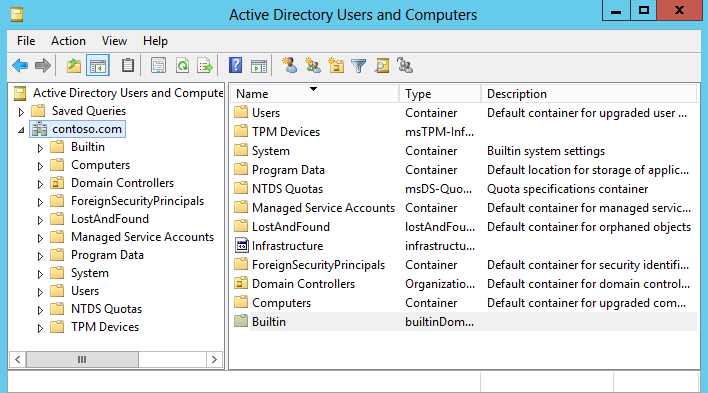Select root Active Directory Users and Computers node
Viewport: 708px width, 393px height.
(128, 93)
